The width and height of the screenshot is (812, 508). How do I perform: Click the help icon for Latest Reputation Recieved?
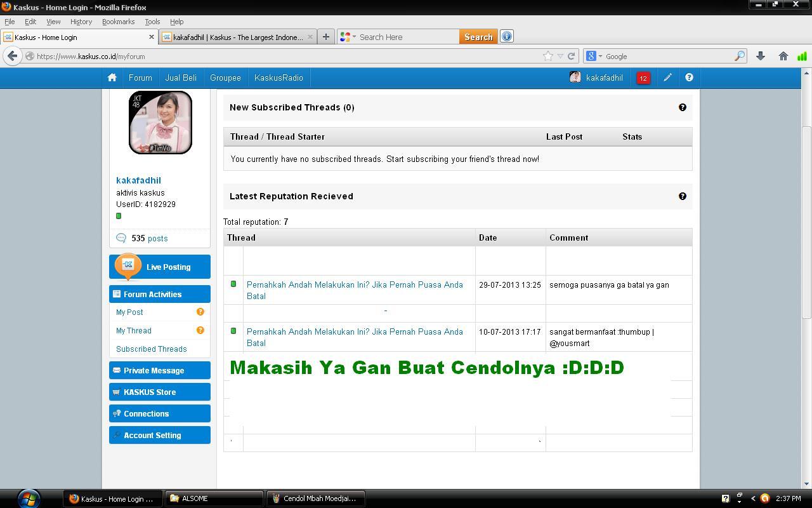[x=683, y=196]
